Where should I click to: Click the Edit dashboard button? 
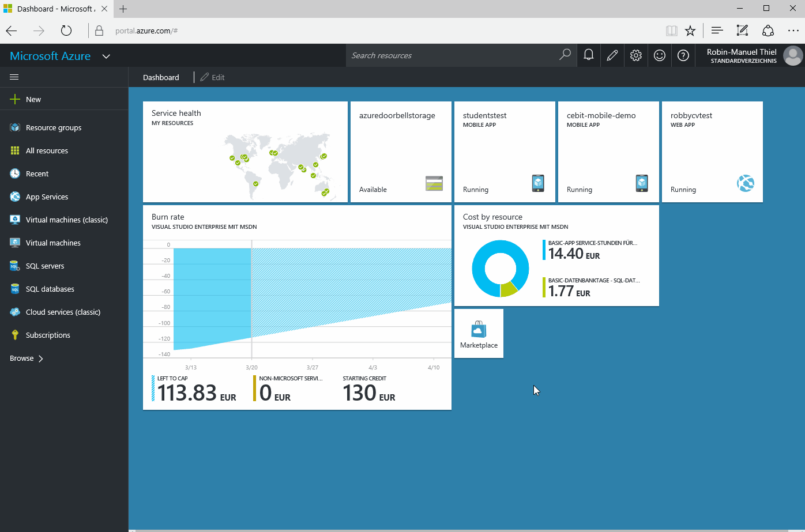click(212, 77)
